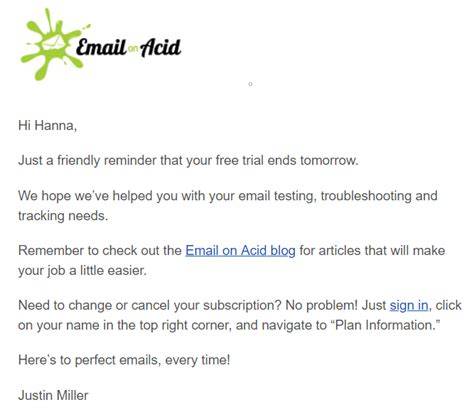This screenshot has height=412, width=474.
Task: Click 'Remember to check out the' text
Action: [x=100, y=251]
